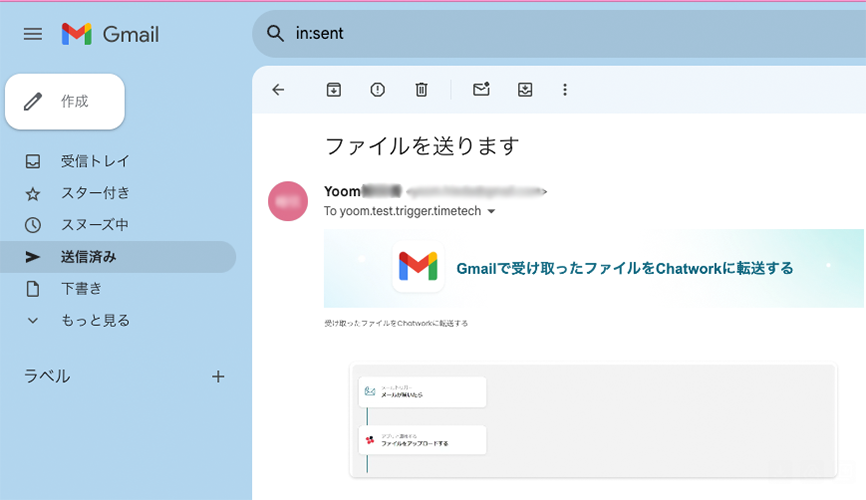Open the main menu hamburger icon
The height and width of the screenshot is (500, 866).
[33, 34]
